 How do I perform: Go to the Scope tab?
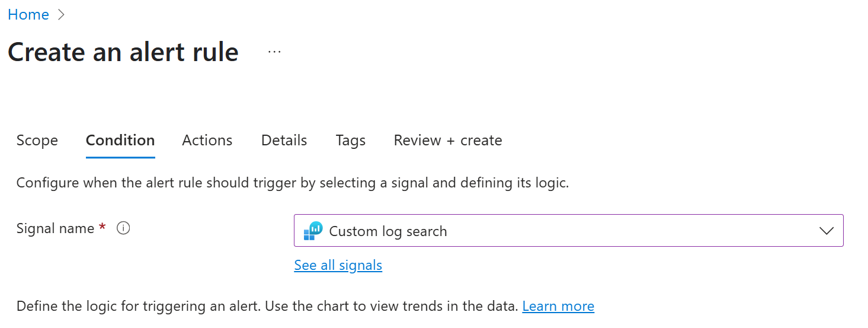(37, 141)
